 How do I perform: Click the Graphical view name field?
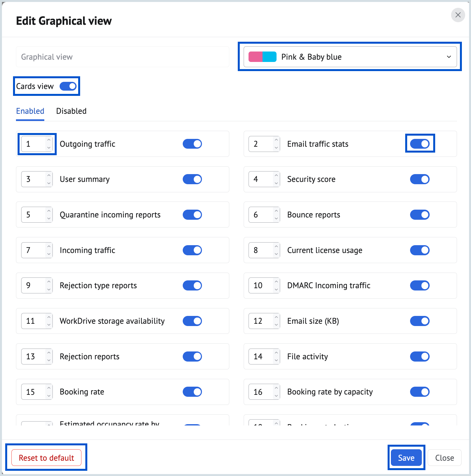click(122, 57)
